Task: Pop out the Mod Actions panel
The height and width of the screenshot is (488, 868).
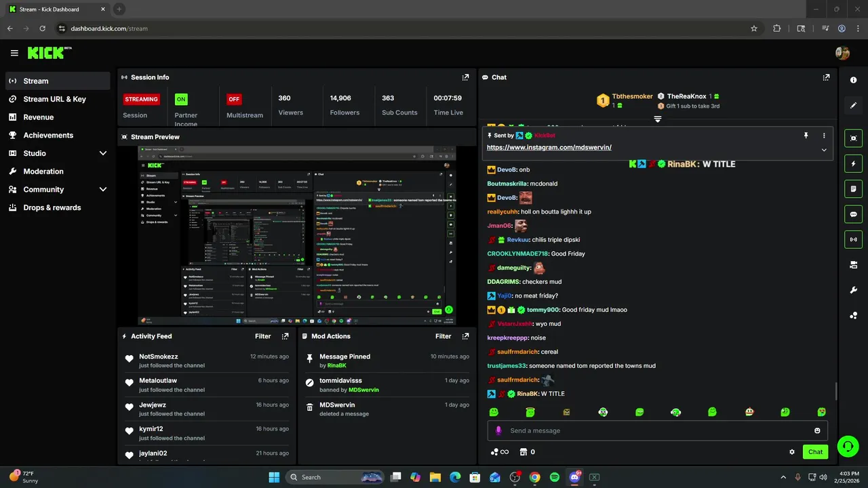Action: coord(465,336)
